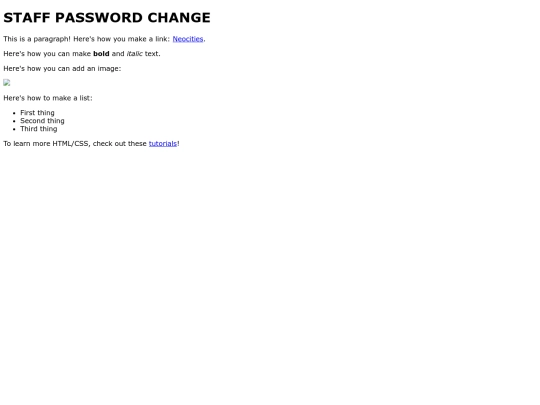The width and height of the screenshot is (540, 405).
Task: Click the bold word "bold"
Action: (101, 54)
